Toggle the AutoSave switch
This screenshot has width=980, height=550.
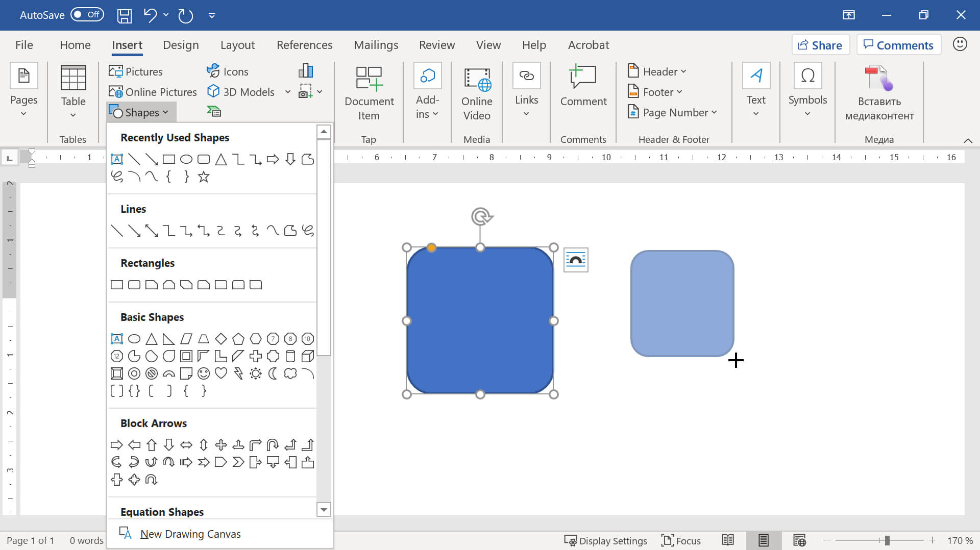pos(87,15)
